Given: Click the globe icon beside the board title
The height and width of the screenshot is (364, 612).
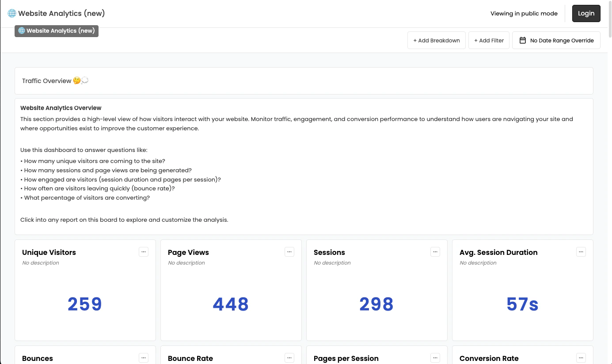Looking at the screenshot, I should 12,13.
